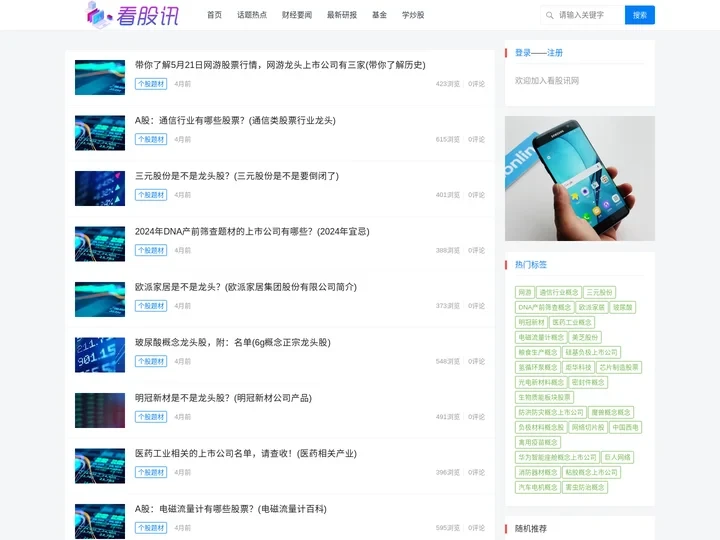This screenshot has width=720, height=540.
Task: Click thumbnail of the 三元股份 article
Action: pos(100,188)
